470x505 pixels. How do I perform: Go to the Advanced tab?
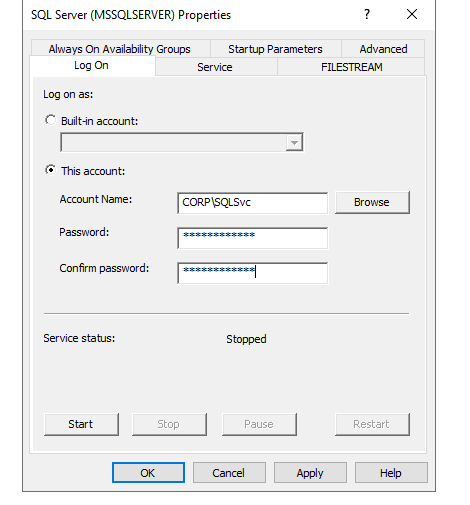pos(383,49)
